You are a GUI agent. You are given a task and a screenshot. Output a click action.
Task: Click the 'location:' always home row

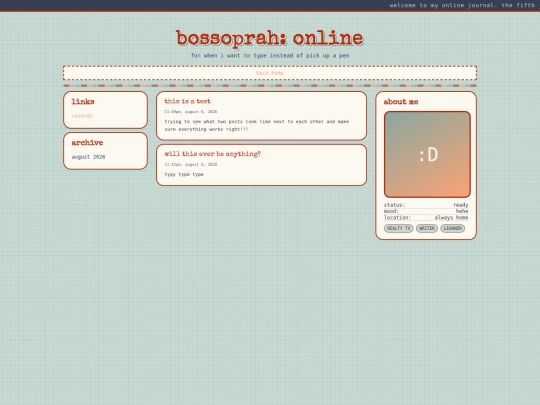(426, 218)
